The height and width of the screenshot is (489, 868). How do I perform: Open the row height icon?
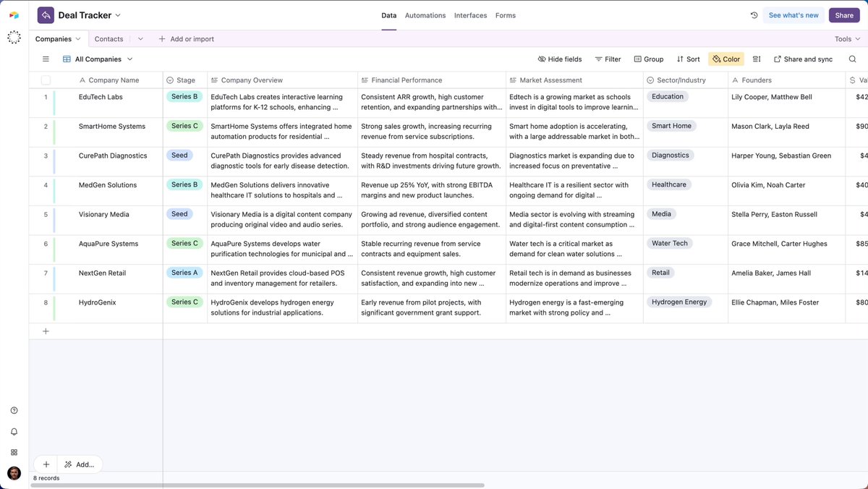757,59
